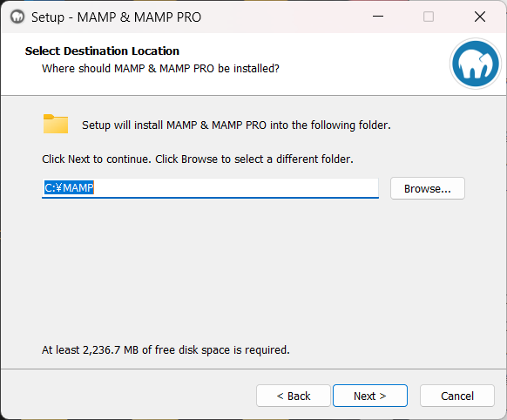The height and width of the screenshot is (420, 507).
Task: Click the Click Next to continue instruction text
Action: coord(198,159)
